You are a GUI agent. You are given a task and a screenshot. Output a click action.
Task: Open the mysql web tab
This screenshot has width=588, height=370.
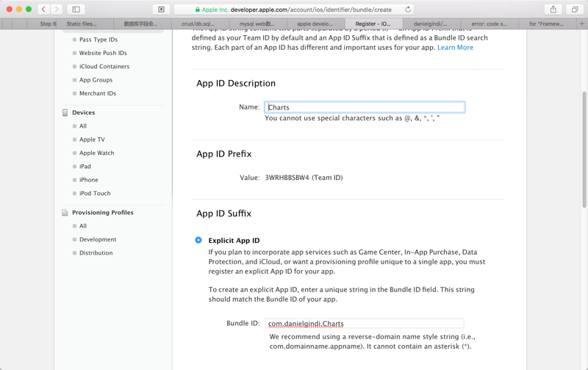coord(257,23)
